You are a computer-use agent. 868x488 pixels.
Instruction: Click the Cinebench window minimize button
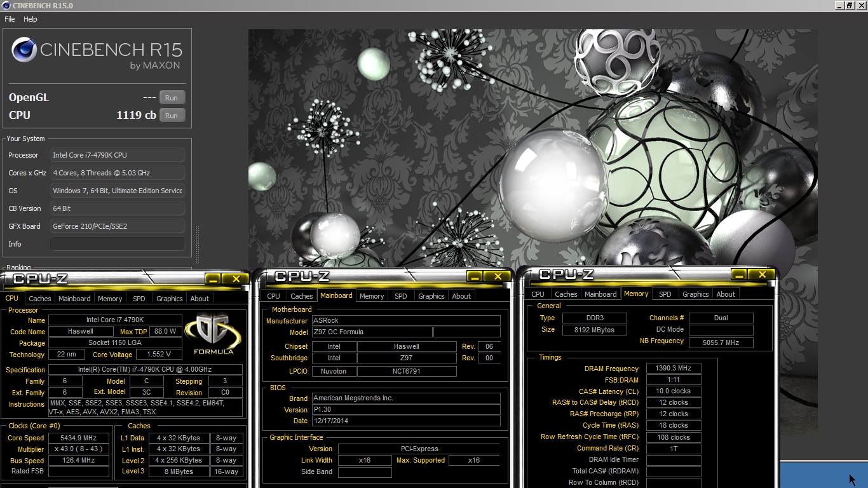[x=839, y=5]
